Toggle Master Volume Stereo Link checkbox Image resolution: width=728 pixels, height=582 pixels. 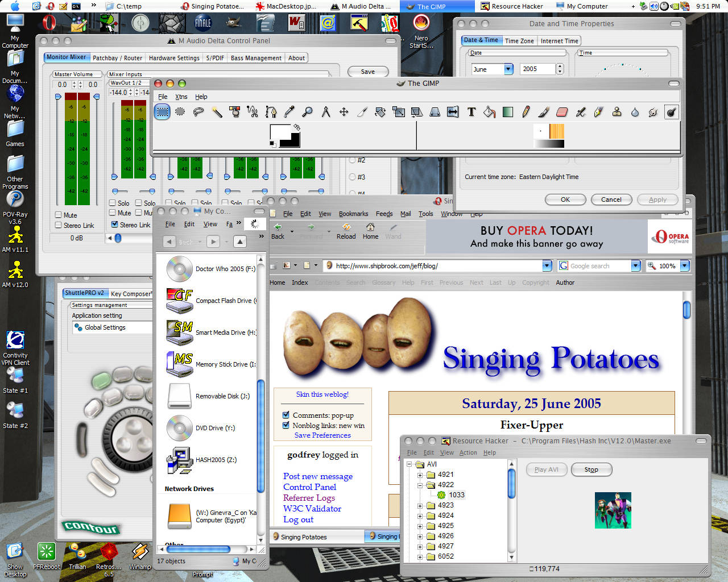coord(59,225)
